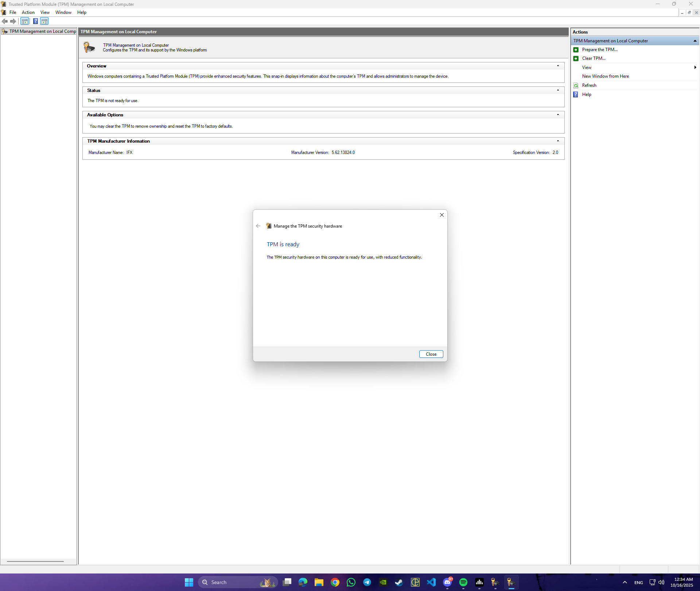700x591 pixels.
Task: Collapse the Status section
Action: [558, 90]
